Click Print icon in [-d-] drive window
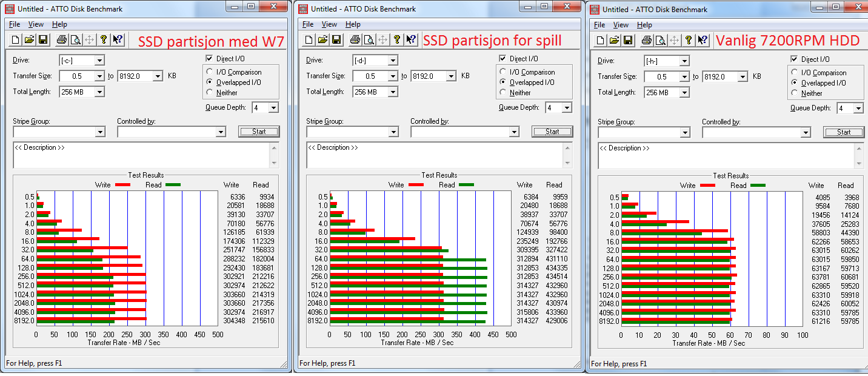 tap(355, 40)
